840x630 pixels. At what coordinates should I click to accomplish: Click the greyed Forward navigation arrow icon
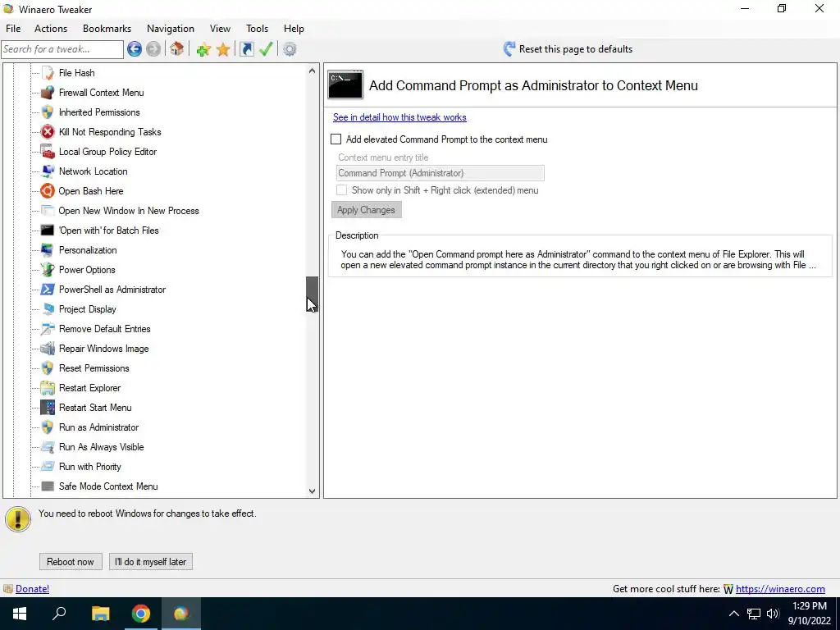click(153, 49)
